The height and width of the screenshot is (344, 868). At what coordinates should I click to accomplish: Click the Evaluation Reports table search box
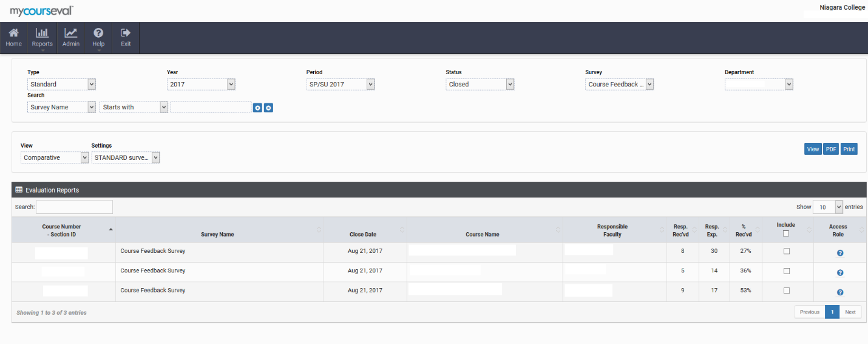point(75,207)
